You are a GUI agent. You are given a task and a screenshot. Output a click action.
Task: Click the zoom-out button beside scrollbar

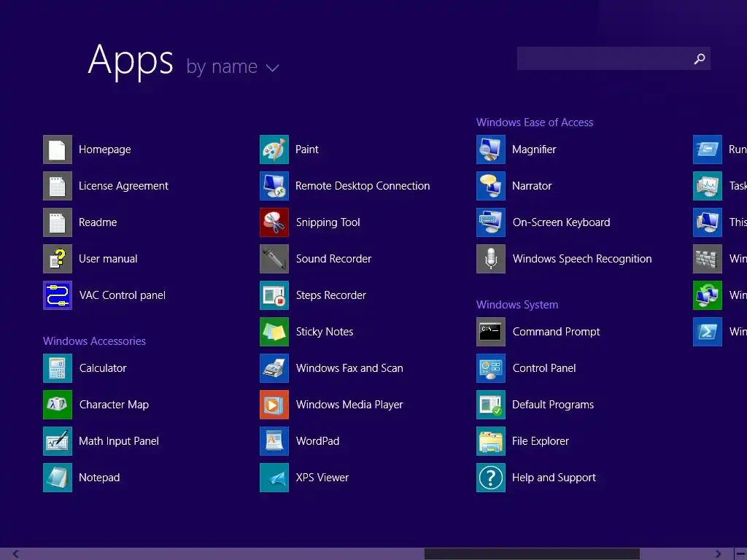(x=741, y=554)
